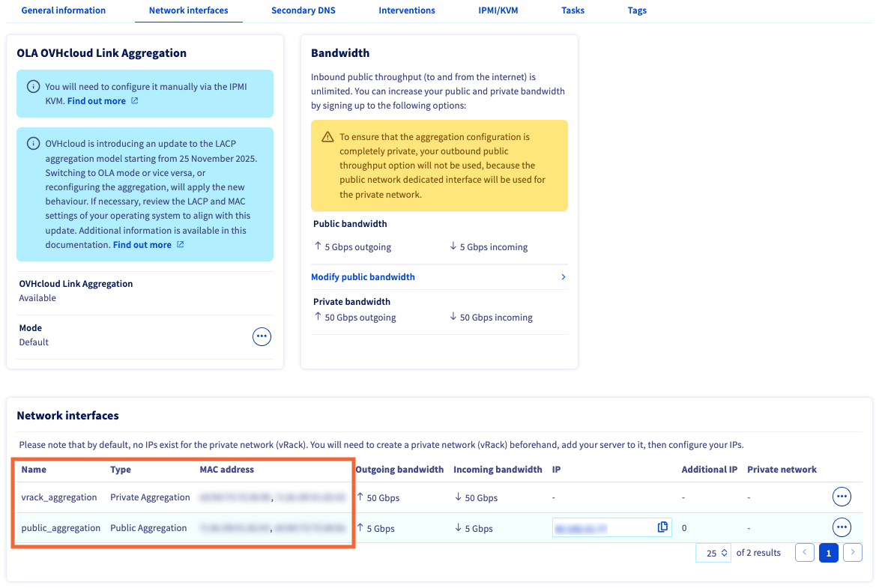The width and height of the screenshot is (879, 588).
Task: Click the Outgoing bandwidth column header
Action: 399,470
